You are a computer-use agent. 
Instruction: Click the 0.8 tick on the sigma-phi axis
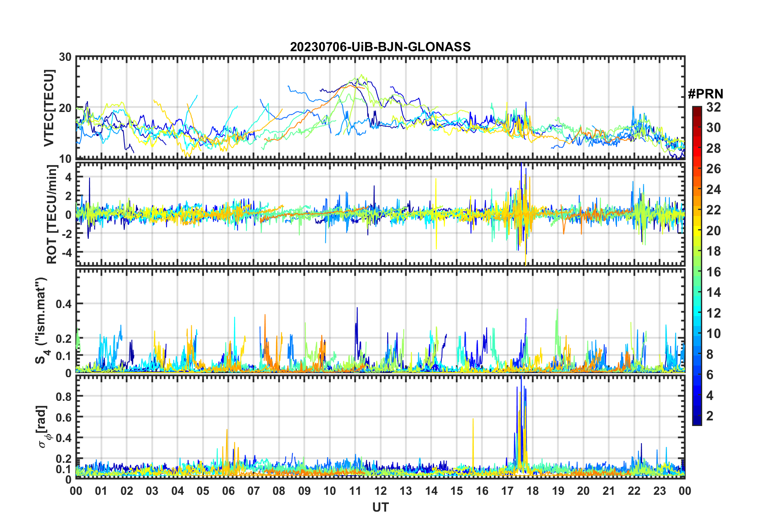(x=64, y=396)
